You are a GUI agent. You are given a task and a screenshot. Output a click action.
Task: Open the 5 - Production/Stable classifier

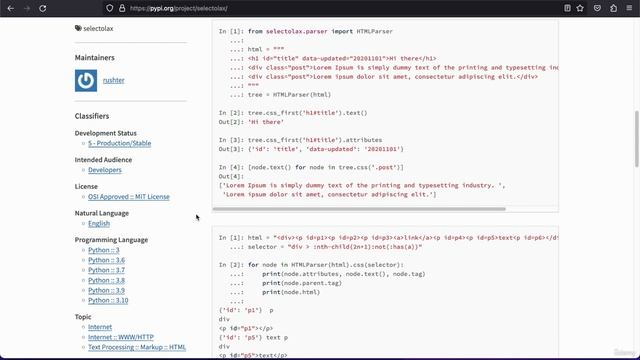(x=120, y=143)
